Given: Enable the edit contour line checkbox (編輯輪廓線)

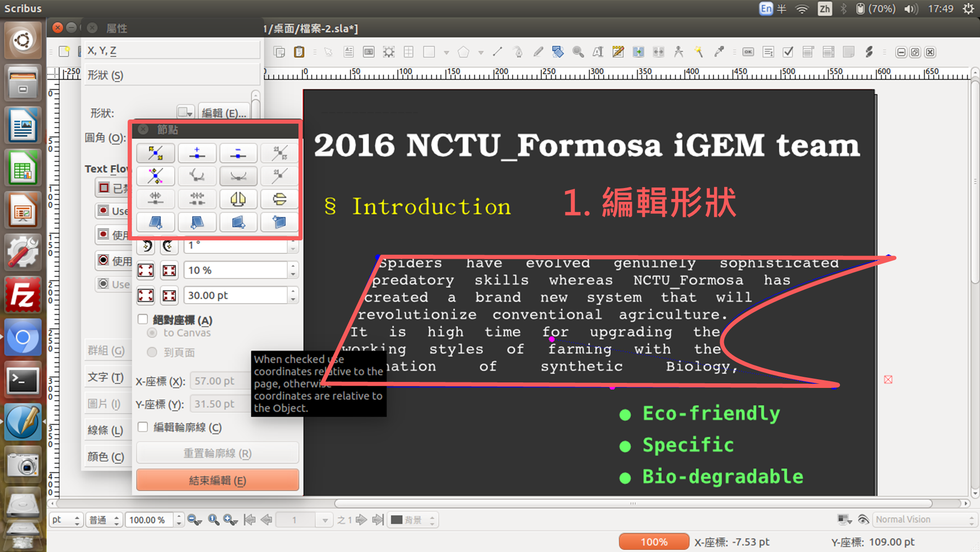Looking at the screenshot, I should [143, 427].
